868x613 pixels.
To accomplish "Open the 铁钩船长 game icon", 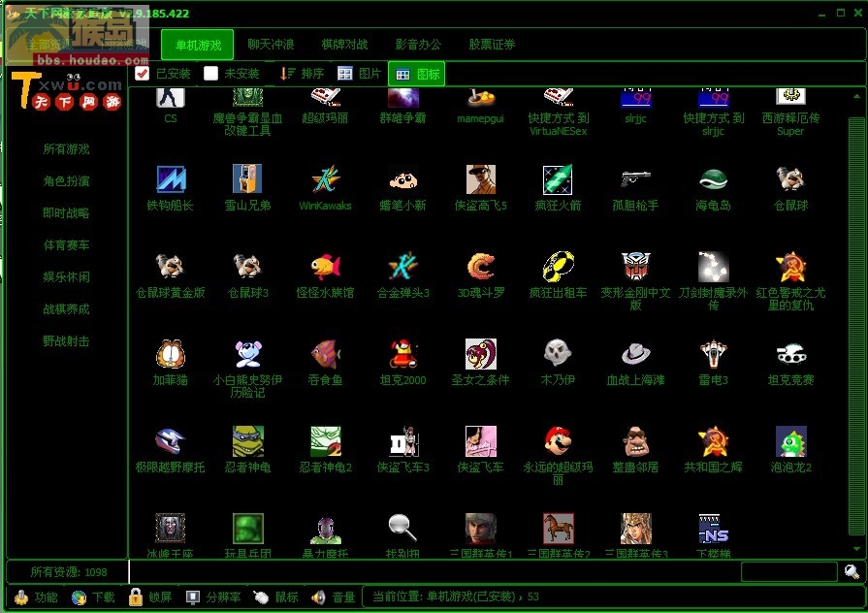I will (171, 178).
